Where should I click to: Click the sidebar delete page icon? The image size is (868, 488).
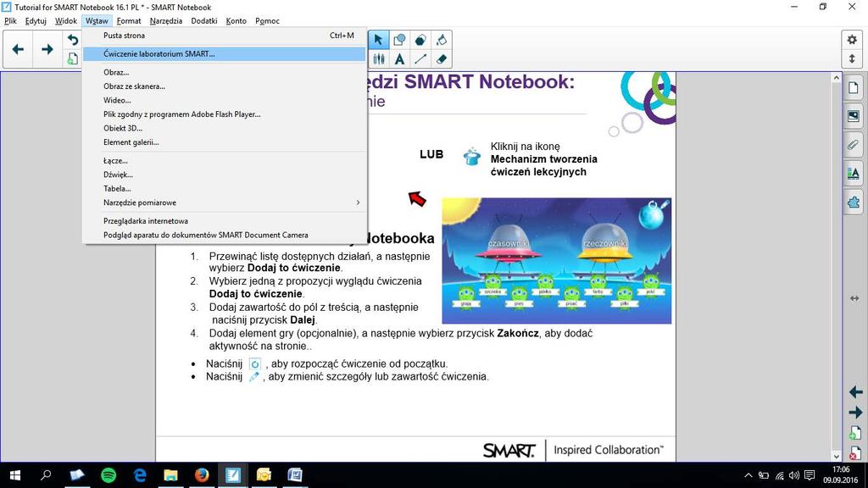pos(855,452)
